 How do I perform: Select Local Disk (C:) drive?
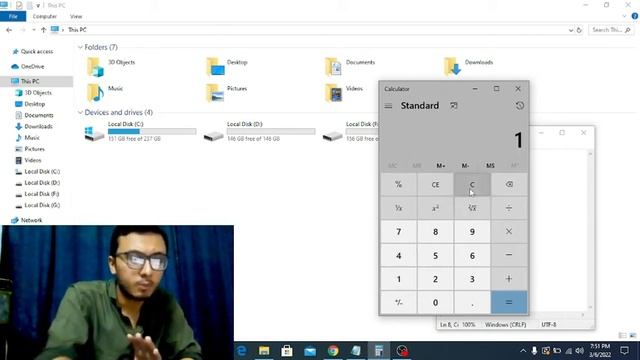point(140,131)
